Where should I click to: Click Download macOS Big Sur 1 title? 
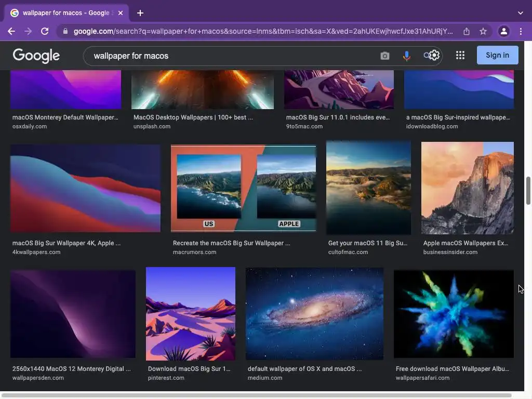click(x=189, y=369)
